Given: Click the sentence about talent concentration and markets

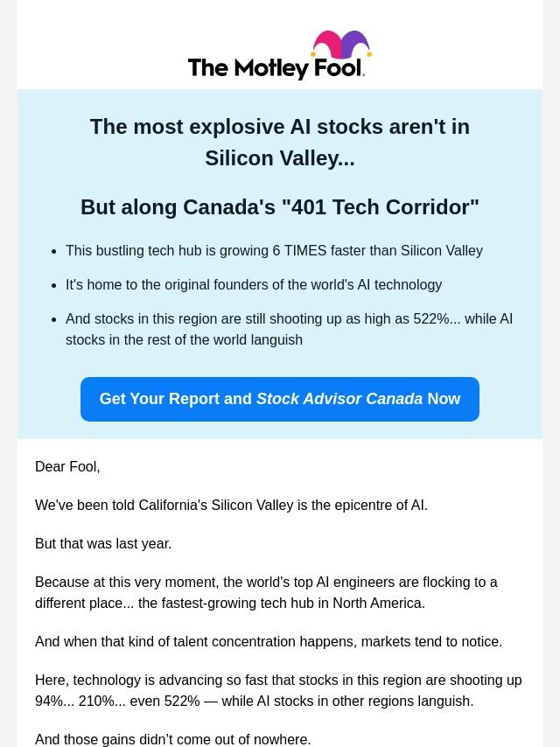Looking at the screenshot, I should [269, 642].
